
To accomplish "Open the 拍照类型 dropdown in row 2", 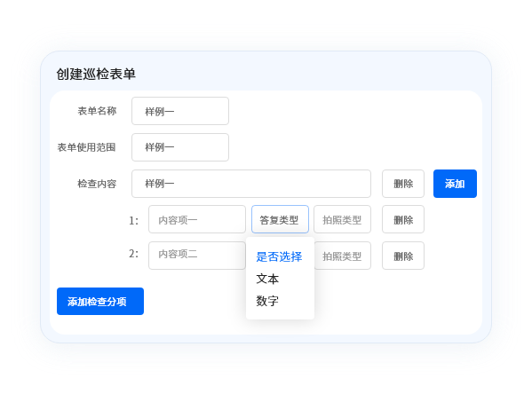I will [343, 256].
